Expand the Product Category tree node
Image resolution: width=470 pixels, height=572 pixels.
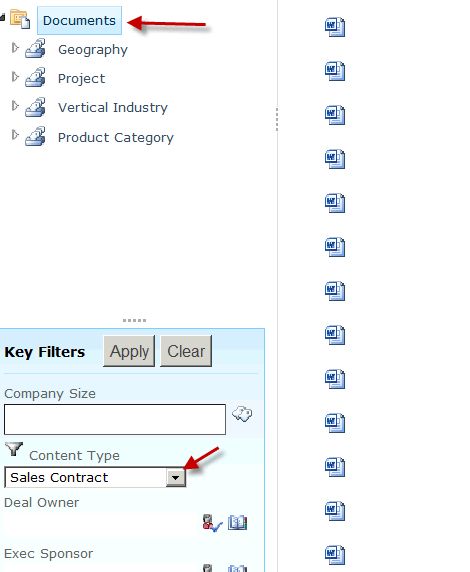coord(15,135)
